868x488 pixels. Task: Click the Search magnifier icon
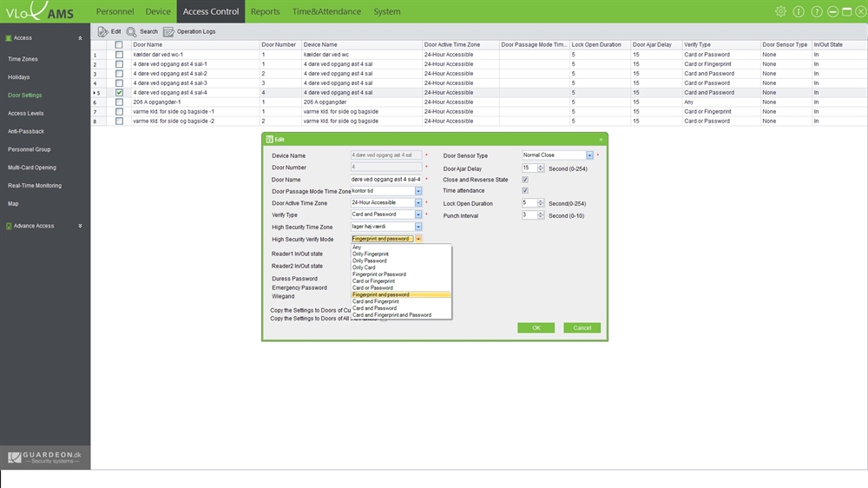[131, 31]
